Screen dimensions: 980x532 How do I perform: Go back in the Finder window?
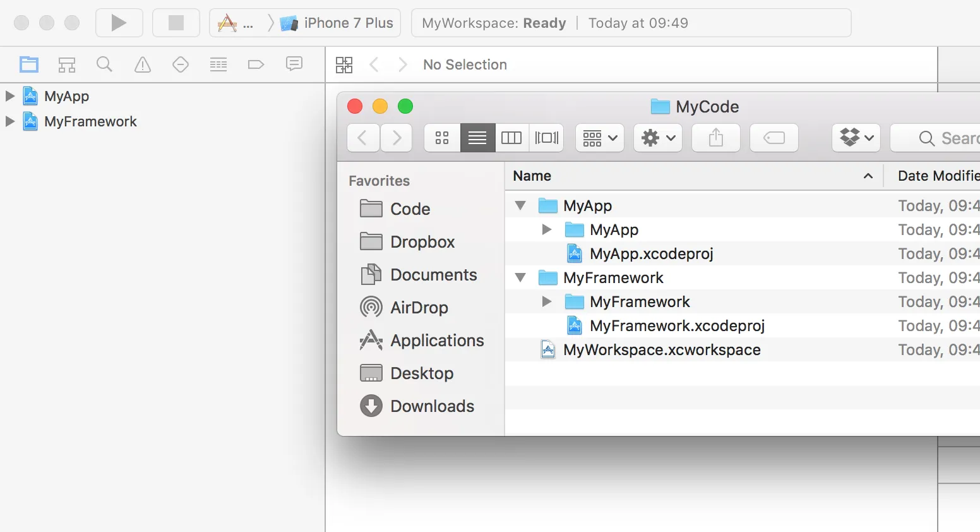(x=363, y=138)
